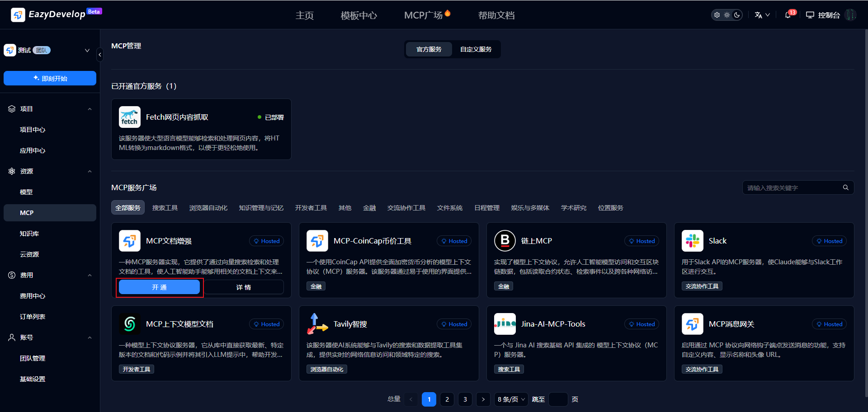The image size is (868, 412).
Task: Go to page 2 in pagination
Action: coord(447,399)
